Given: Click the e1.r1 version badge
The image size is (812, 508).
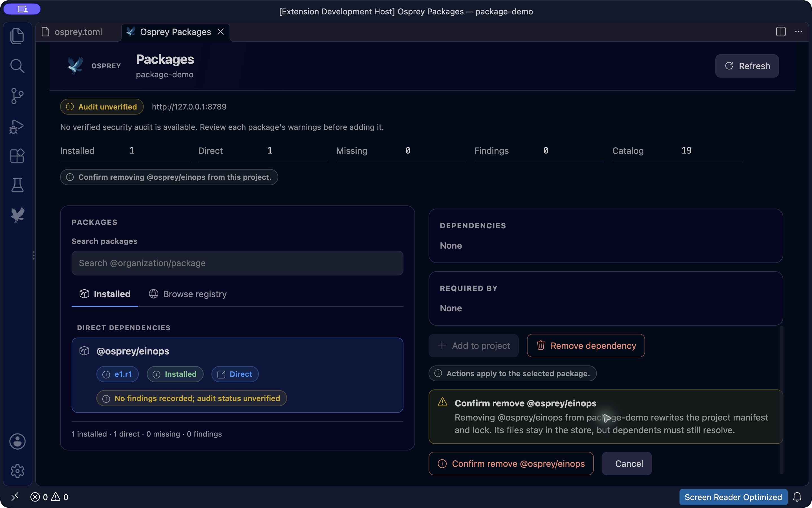Looking at the screenshot, I should pyautogui.click(x=118, y=374).
